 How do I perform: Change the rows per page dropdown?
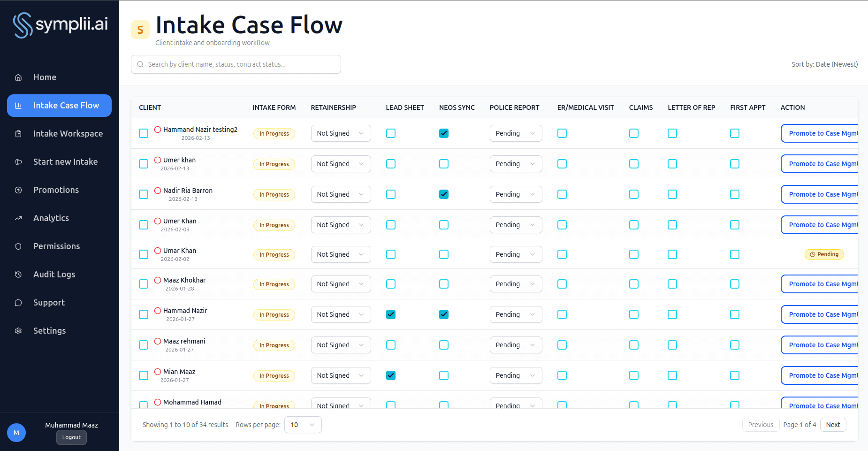point(303,424)
